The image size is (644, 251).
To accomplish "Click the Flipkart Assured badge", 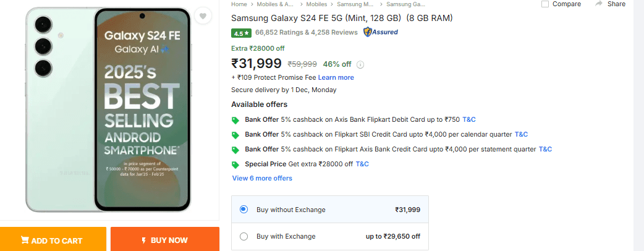I will [381, 32].
